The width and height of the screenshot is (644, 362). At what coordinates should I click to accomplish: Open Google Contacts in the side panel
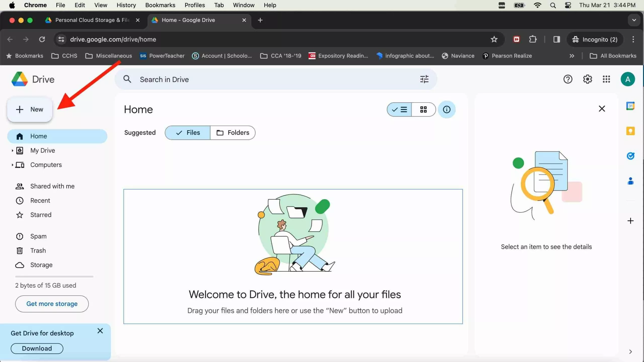point(631,181)
